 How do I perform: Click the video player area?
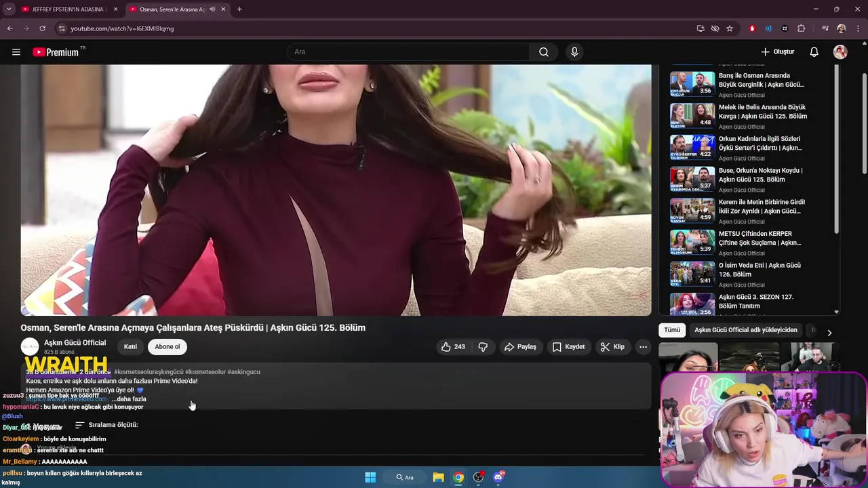pyautogui.click(x=336, y=190)
